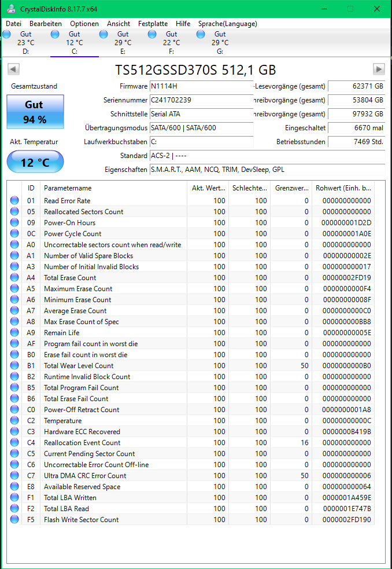Click the Seriennummer field C241702239

201,100
